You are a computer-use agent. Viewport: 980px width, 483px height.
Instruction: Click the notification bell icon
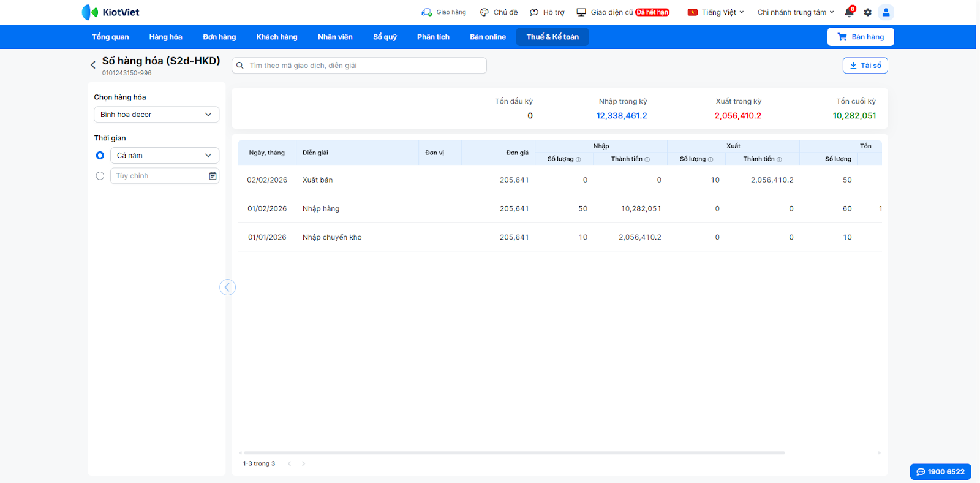tap(849, 12)
